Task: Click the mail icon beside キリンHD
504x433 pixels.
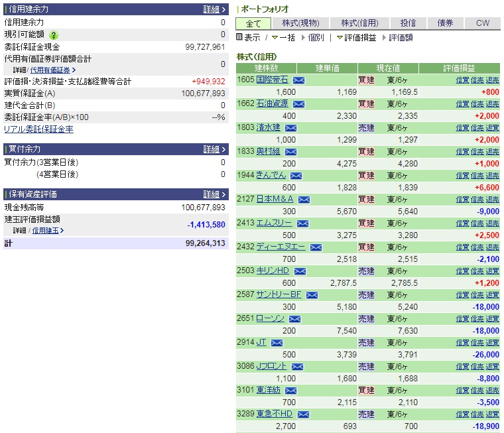Action: tap(300, 271)
